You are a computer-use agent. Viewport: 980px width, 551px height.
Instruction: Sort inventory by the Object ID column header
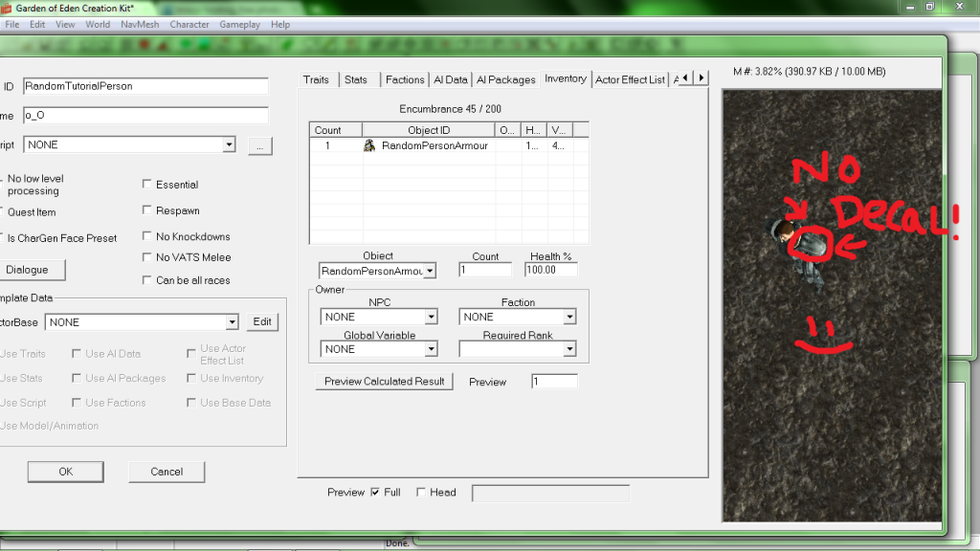[x=429, y=130]
